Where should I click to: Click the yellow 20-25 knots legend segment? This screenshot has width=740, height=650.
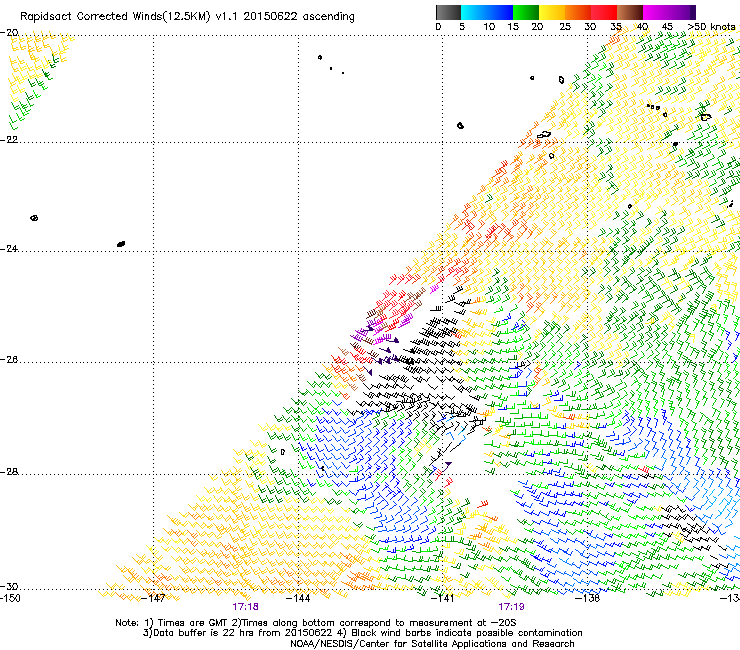pyautogui.click(x=552, y=12)
